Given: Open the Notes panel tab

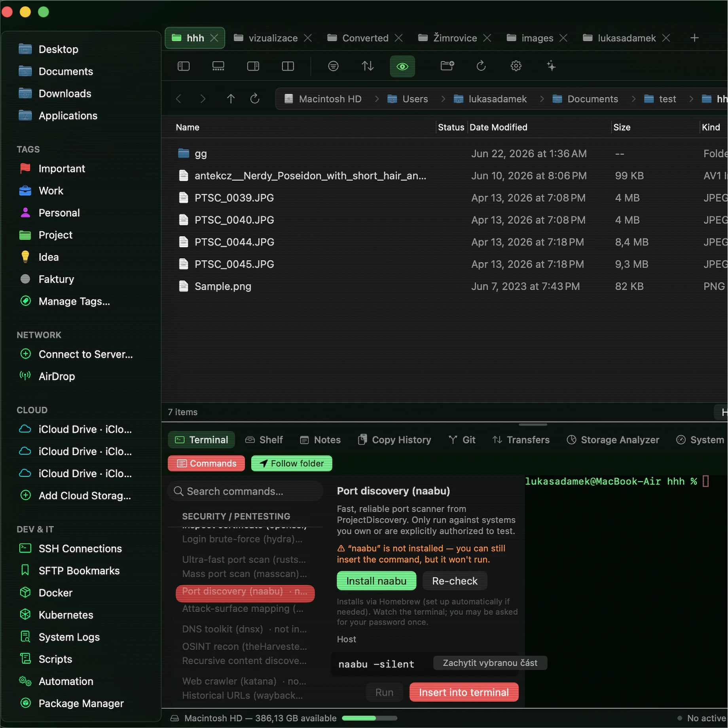Looking at the screenshot, I should 320,440.
